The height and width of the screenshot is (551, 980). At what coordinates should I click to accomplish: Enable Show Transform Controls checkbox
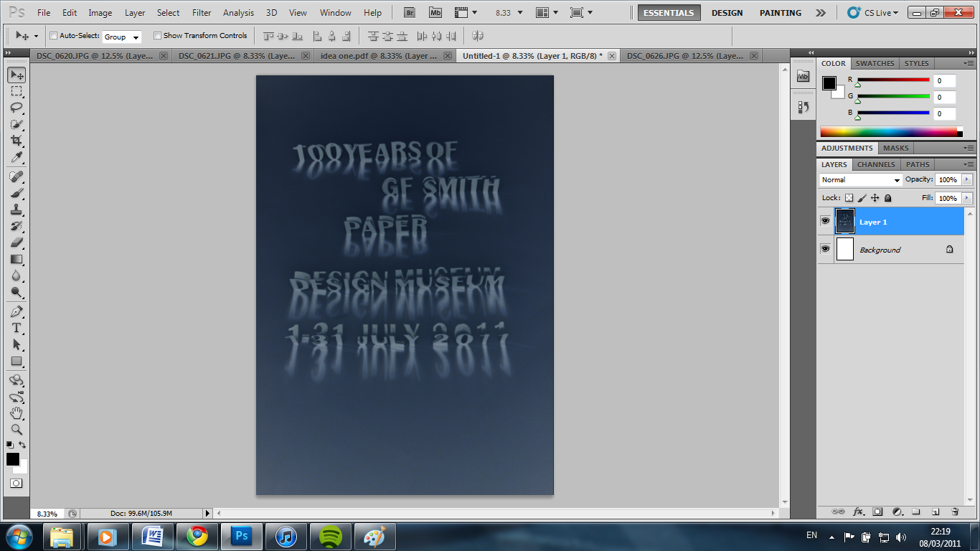click(x=157, y=36)
